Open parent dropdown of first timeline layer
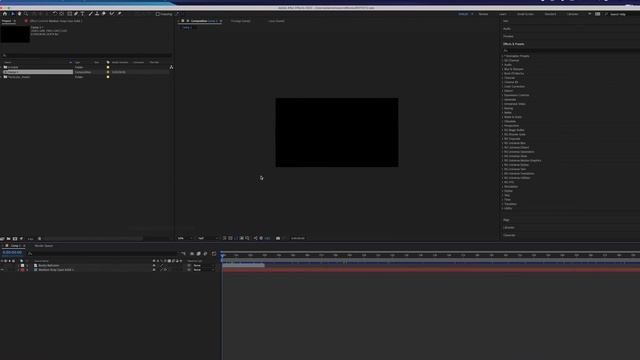The height and width of the screenshot is (360, 640). pos(203,265)
